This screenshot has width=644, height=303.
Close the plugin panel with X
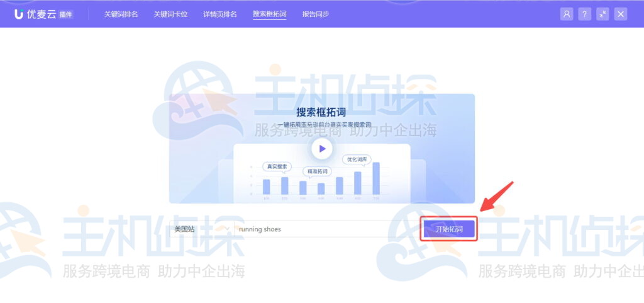(621, 14)
